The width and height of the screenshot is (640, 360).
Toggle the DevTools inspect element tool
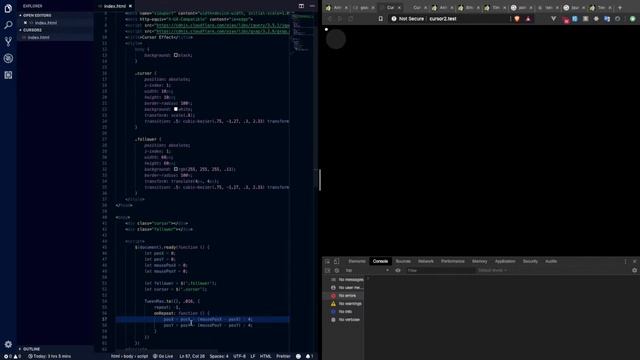[x=327, y=261]
